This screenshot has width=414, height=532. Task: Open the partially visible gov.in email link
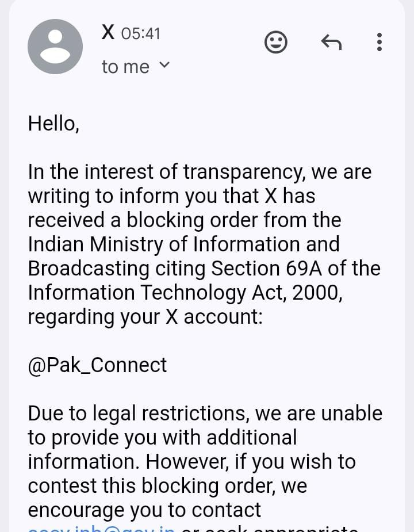[101, 528]
